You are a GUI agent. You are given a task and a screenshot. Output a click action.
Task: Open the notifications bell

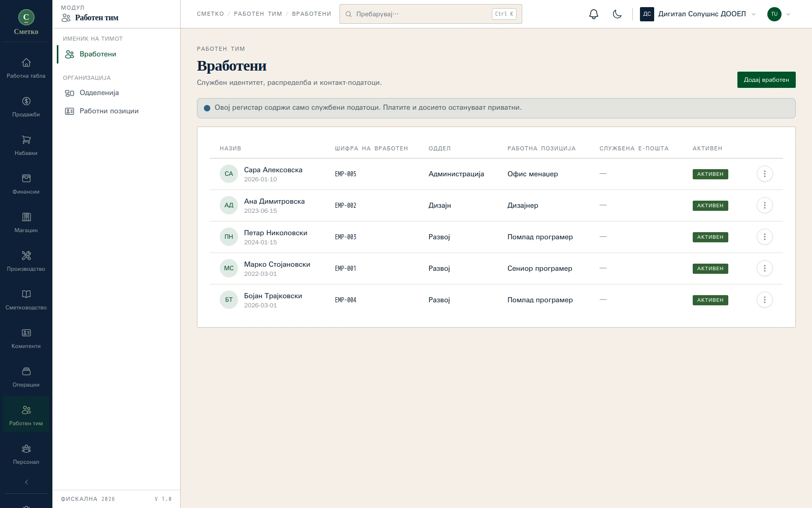594,14
